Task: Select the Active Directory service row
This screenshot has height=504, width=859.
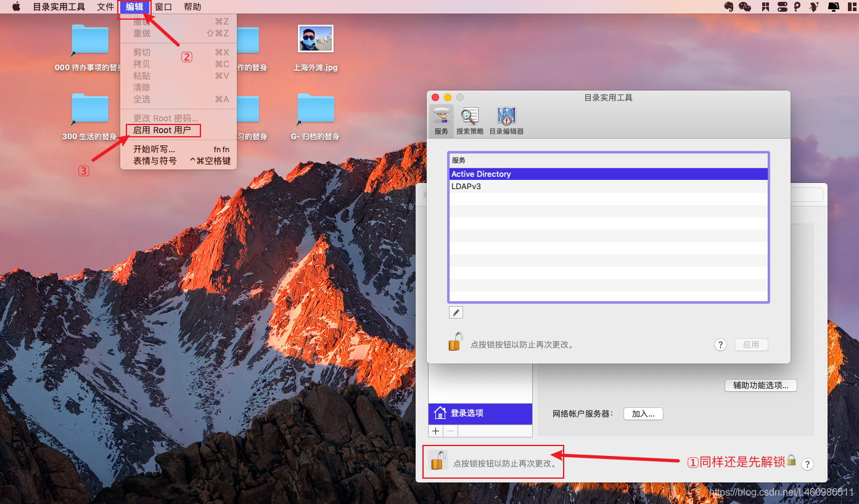Action: [x=609, y=174]
